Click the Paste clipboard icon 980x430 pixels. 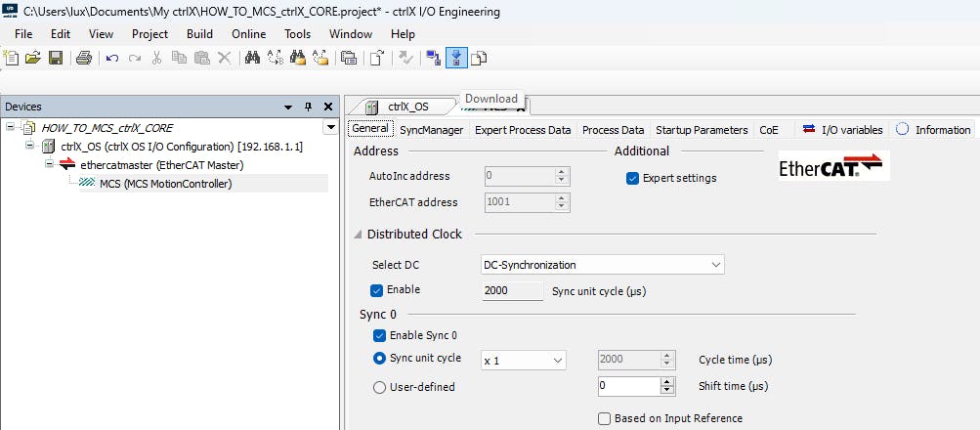(x=201, y=58)
